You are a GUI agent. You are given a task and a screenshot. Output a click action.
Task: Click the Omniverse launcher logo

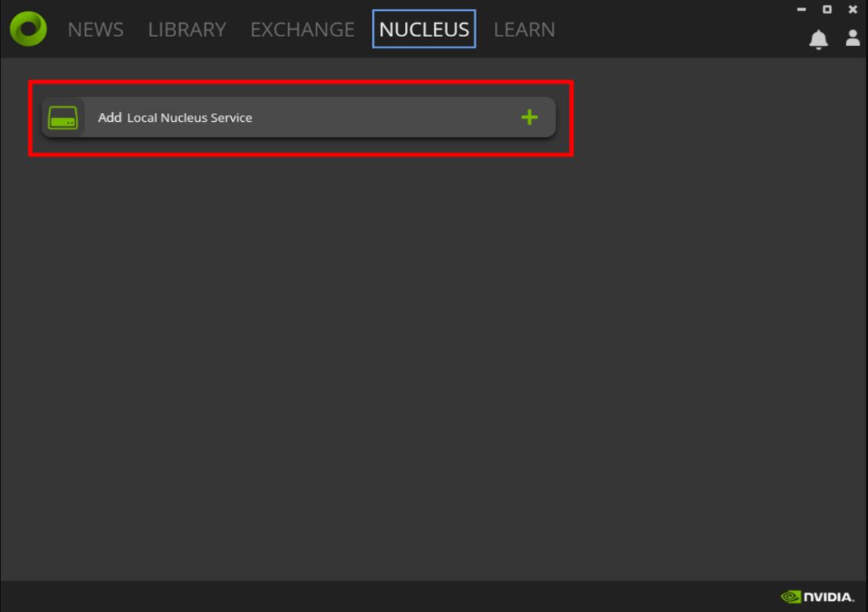tap(28, 29)
